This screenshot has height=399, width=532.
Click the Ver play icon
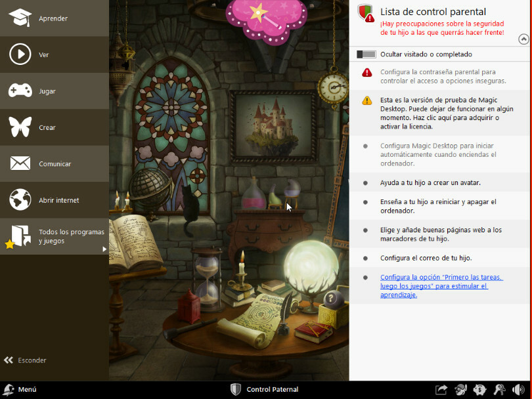[20, 54]
